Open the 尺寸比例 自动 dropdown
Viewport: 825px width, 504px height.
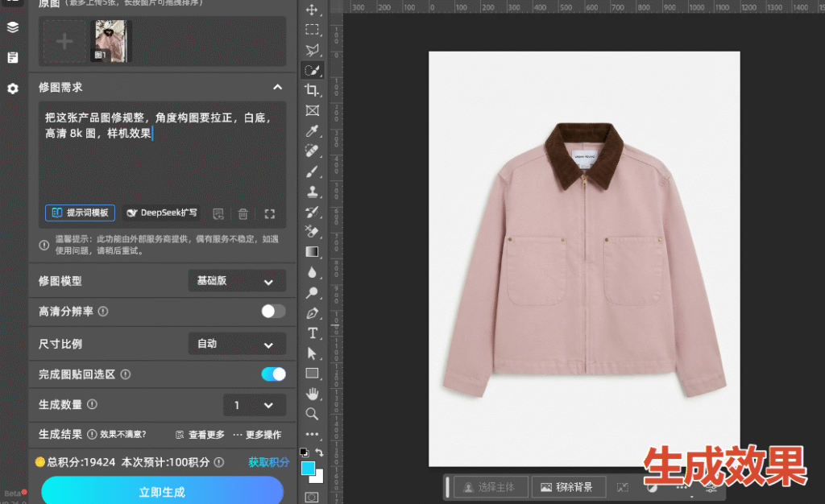[237, 345]
